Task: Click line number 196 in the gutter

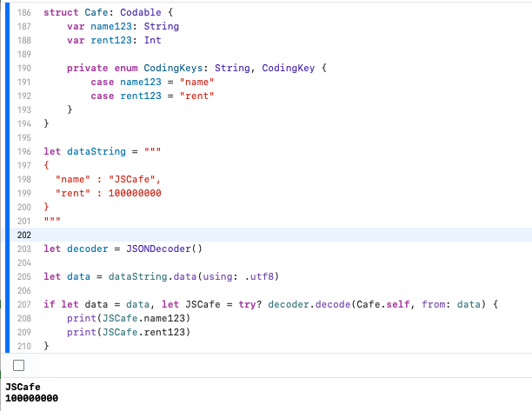Action: pyautogui.click(x=24, y=151)
